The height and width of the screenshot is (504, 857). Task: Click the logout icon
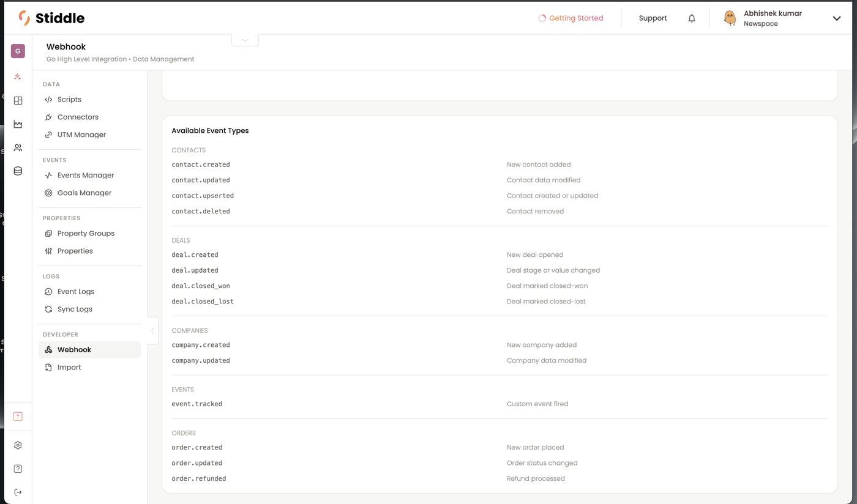click(x=18, y=492)
